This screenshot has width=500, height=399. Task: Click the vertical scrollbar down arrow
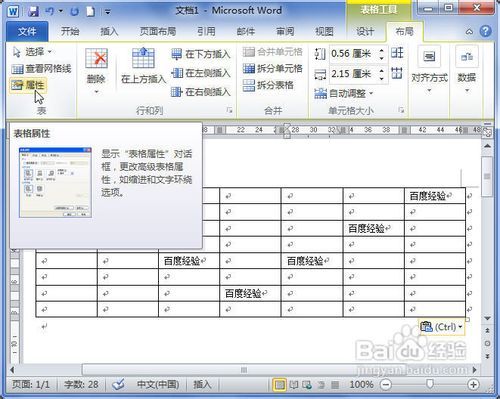click(x=487, y=319)
